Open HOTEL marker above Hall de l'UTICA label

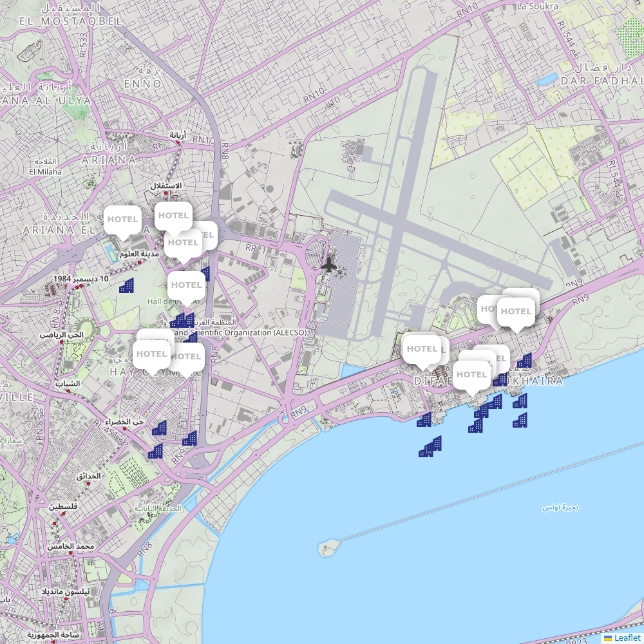pos(187,285)
